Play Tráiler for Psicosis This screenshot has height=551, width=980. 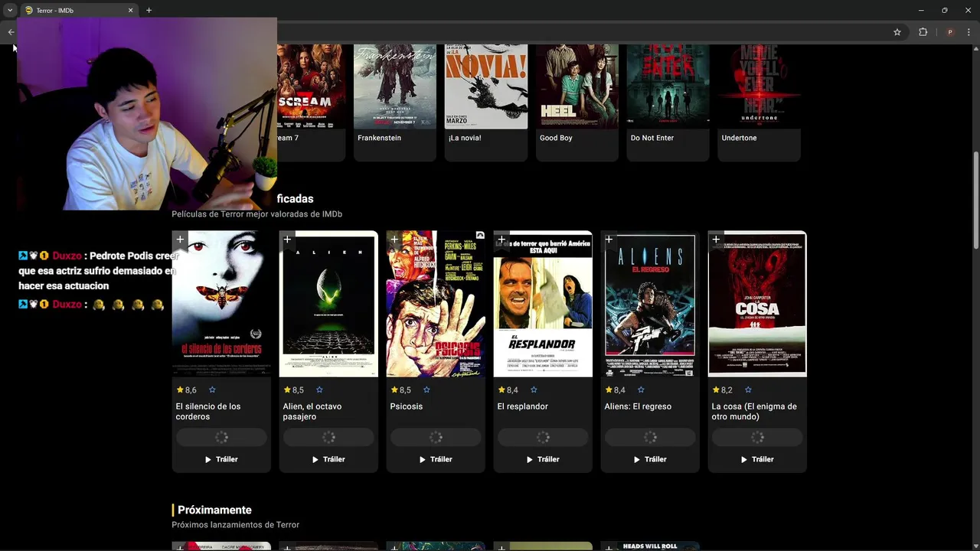click(x=436, y=459)
